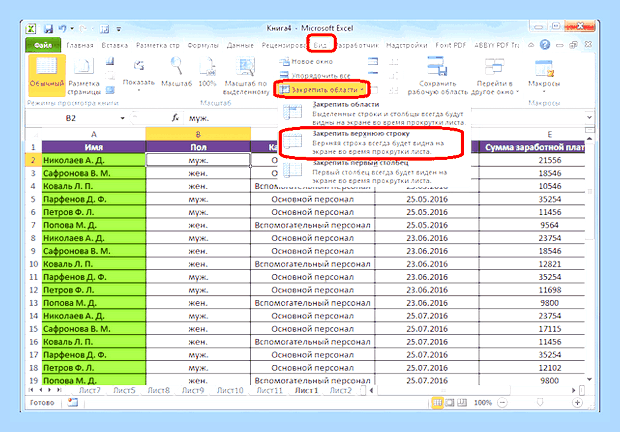The height and width of the screenshot is (432, 620).
Task: Click the zoom slider in status bar
Action: 540,403
